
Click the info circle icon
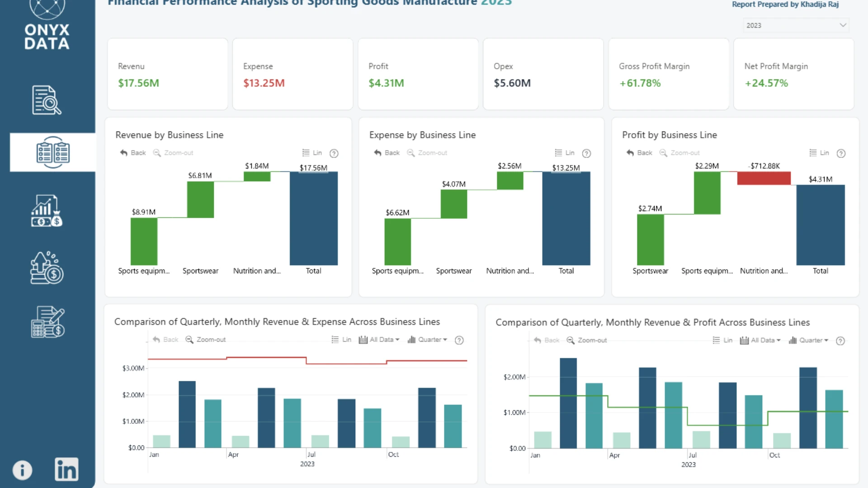point(22,470)
